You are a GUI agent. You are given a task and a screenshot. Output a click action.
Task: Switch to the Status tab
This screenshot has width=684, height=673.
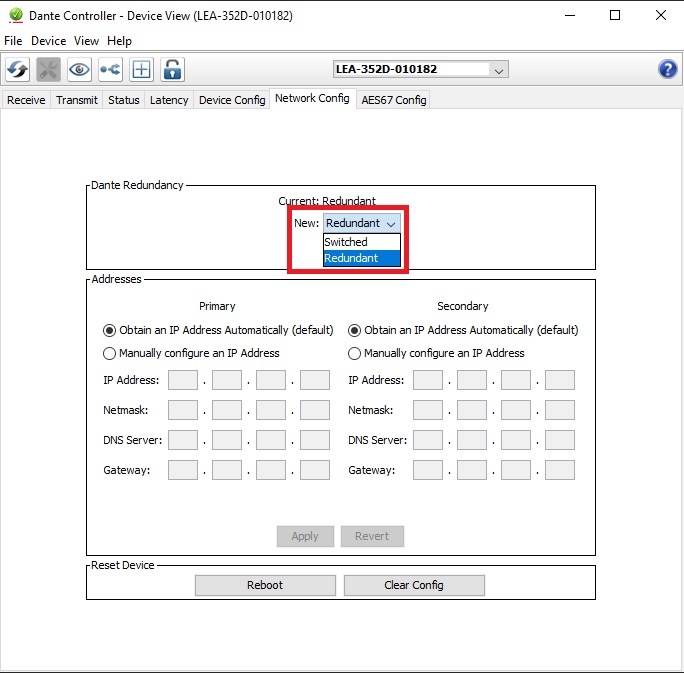pyautogui.click(x=123, y=100)
